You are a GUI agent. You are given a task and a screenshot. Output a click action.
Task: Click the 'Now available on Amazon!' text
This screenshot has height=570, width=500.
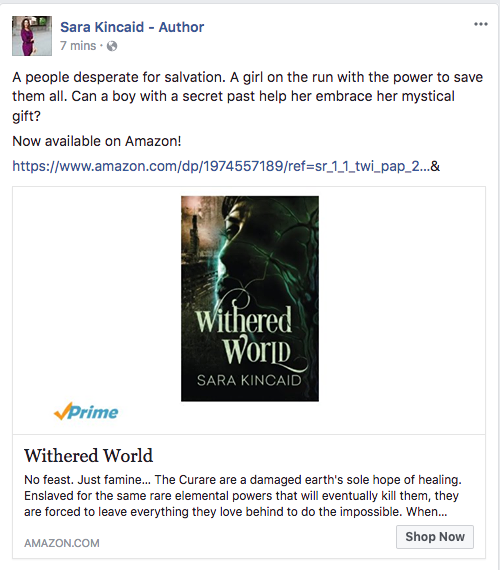click(97, 141)
